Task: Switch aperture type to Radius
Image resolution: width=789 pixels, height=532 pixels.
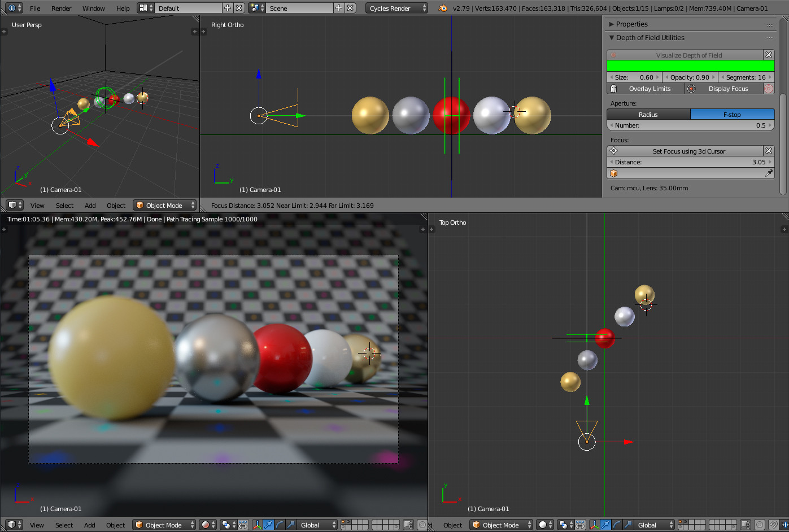Action: click(x=648, y=115)
